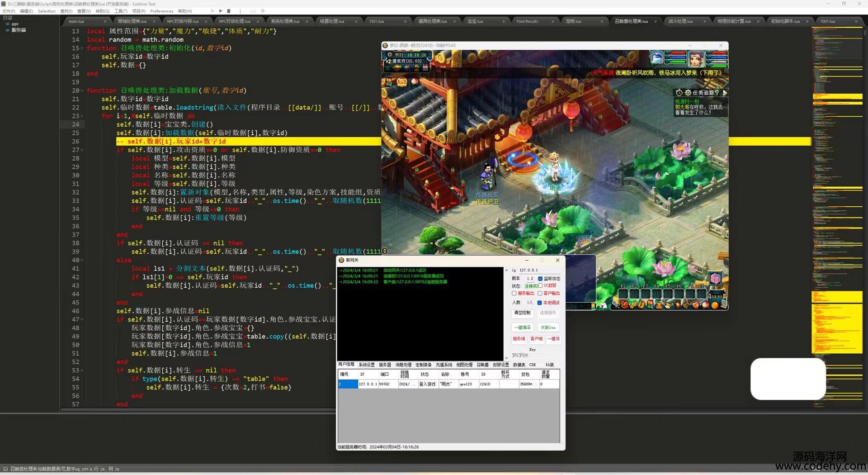
Task: Click the 清空控制 button
Action: pos(523,313)
